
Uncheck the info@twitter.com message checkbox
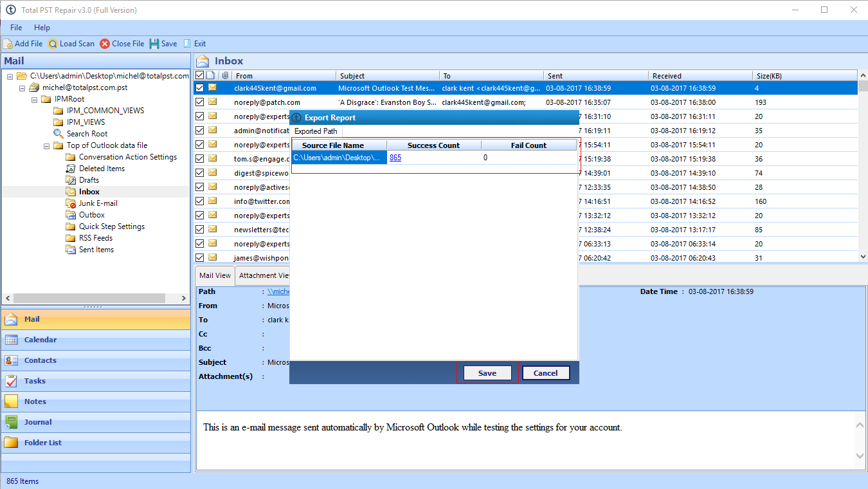coord(199,201)
